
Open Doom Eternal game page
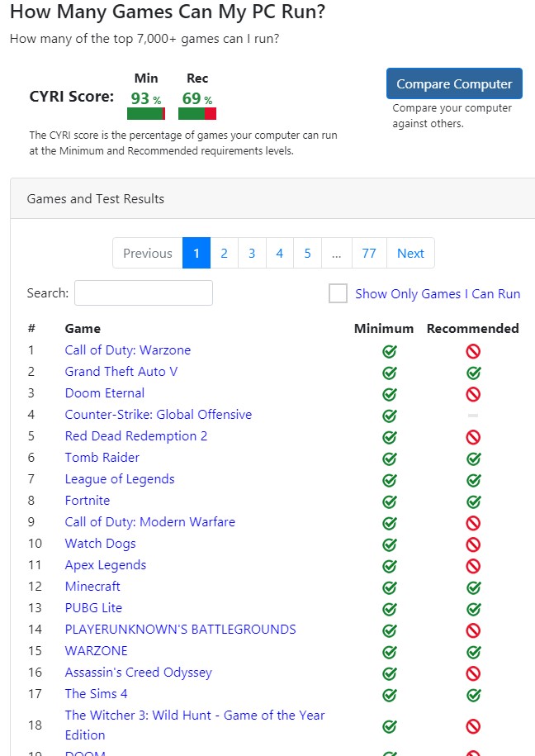[105, 393]
